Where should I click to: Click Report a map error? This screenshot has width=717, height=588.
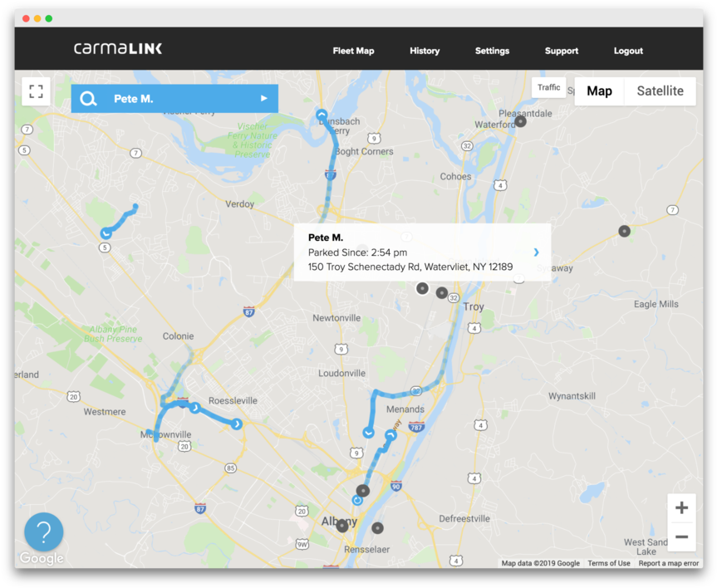pos(669,562)
